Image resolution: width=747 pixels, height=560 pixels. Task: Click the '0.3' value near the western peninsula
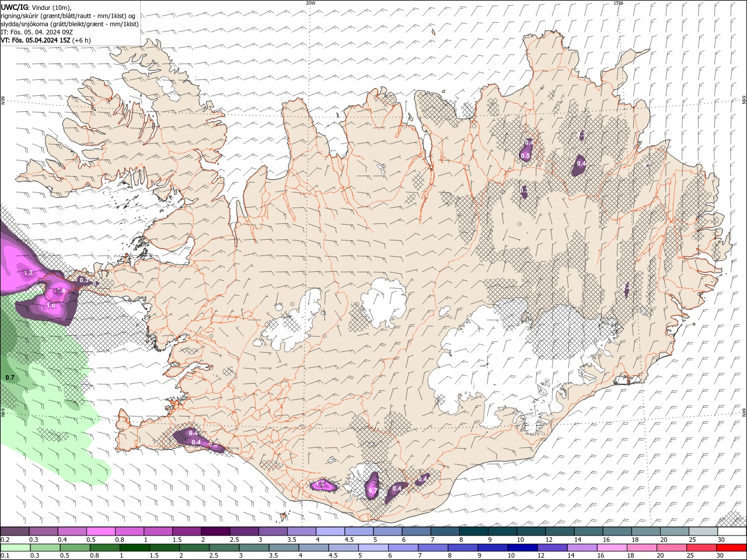(83, 280)
